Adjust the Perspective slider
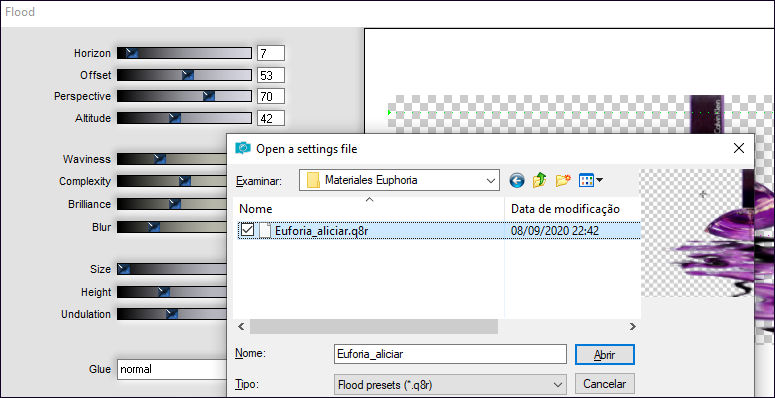The height and width of the screenshot is (398, 775). pos(184,96)
